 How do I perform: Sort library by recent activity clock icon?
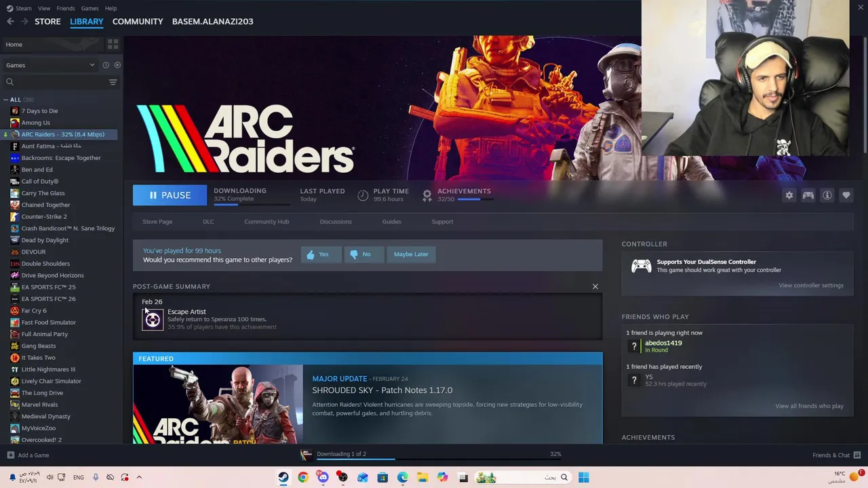tap(106, 65)
